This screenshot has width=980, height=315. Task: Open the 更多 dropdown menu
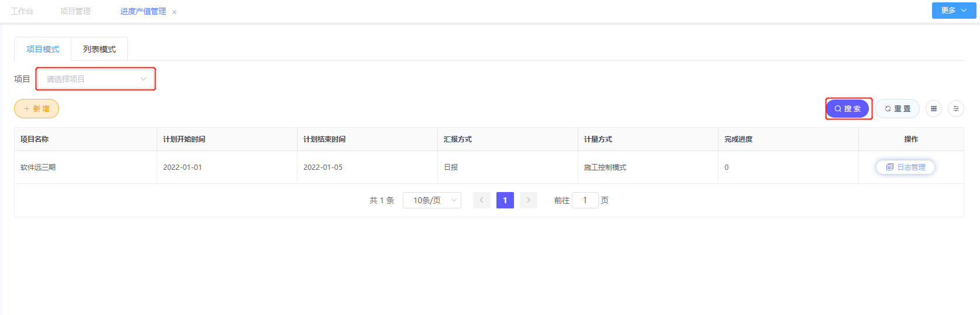[954, 11]
